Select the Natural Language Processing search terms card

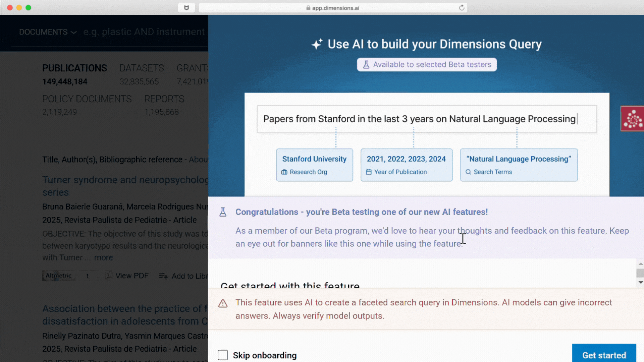pos(519,165)
